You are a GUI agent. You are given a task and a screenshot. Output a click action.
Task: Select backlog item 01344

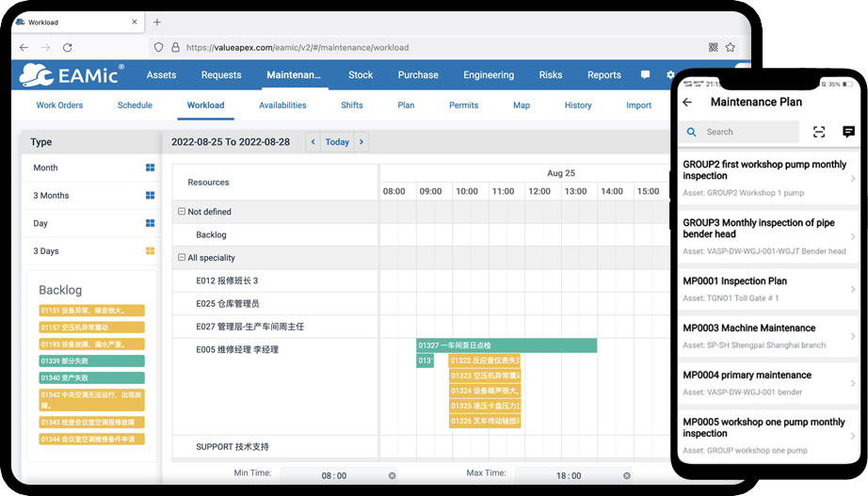click(91, 439)
